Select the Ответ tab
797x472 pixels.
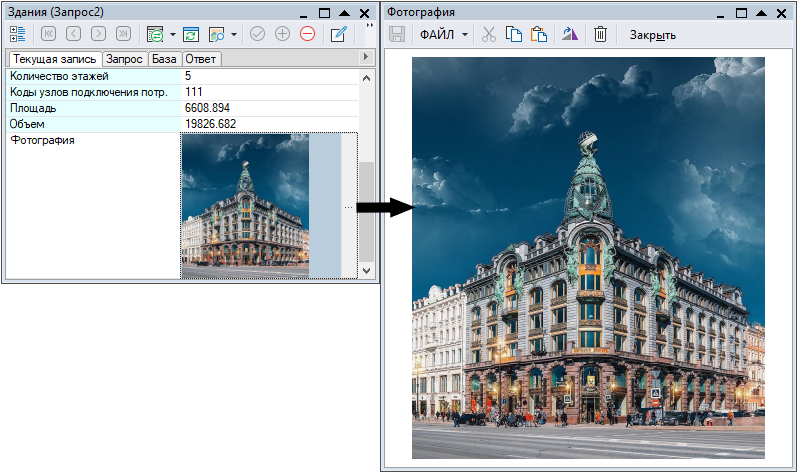(201, 59)
